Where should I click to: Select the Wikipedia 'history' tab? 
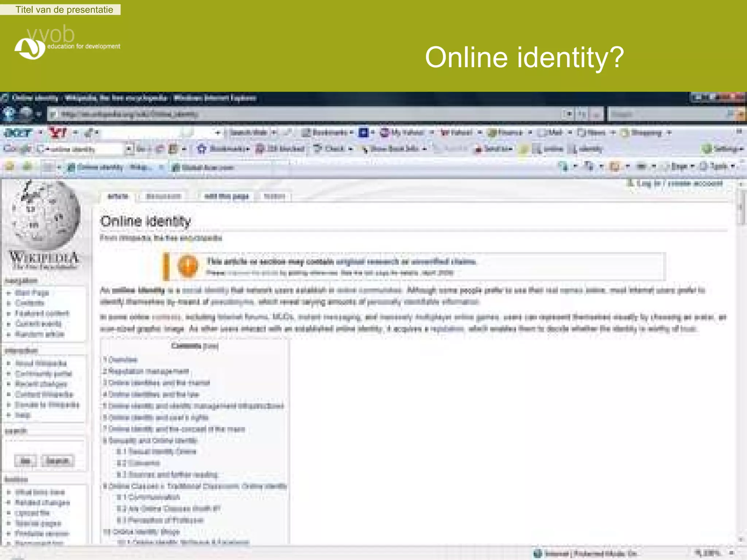tap(274, 196)
